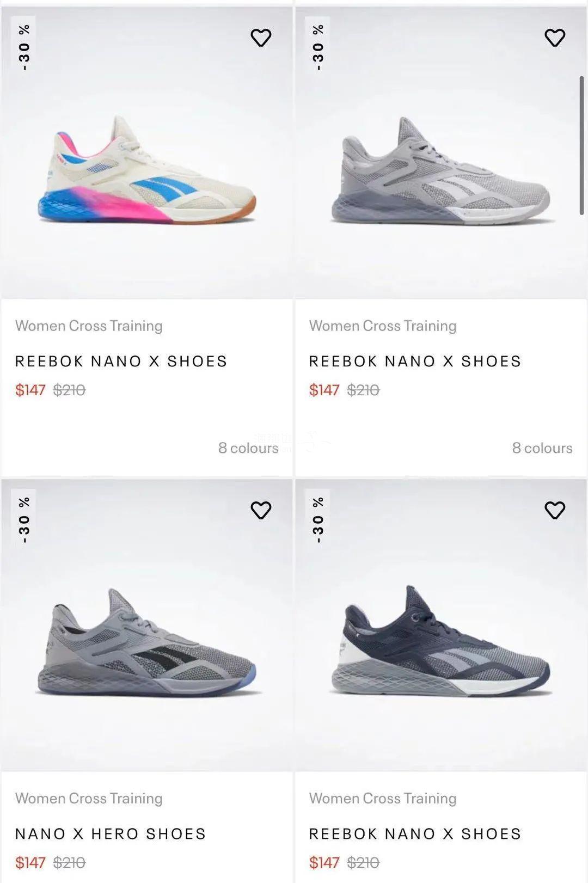Show 8 colours for top-left shoe
Screen dimensions: 588x883
tap(248, 448)
